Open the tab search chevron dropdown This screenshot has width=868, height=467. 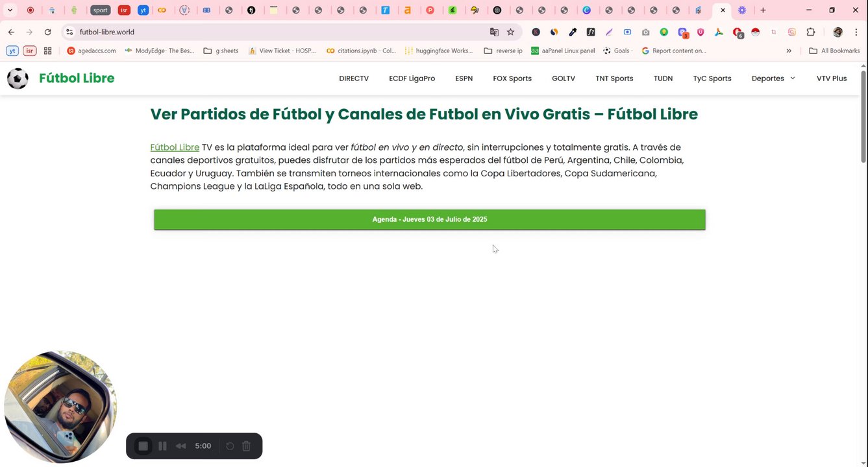10,10
